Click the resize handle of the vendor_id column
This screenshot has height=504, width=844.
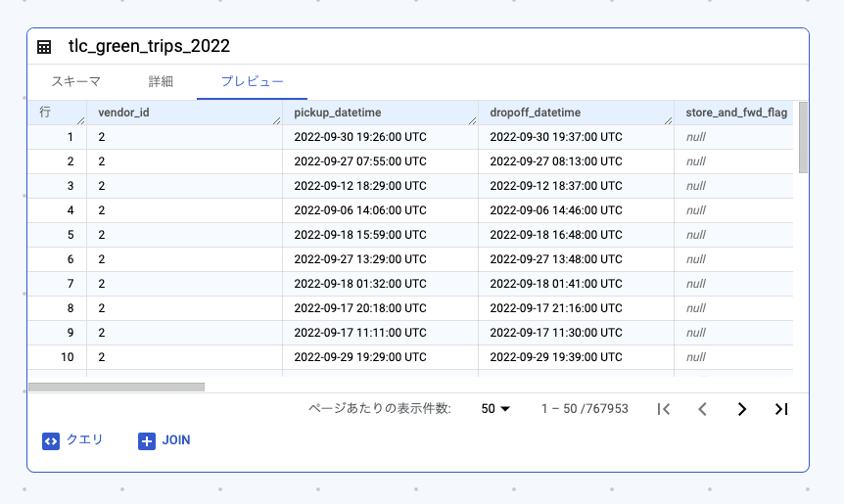pos(277,120)
